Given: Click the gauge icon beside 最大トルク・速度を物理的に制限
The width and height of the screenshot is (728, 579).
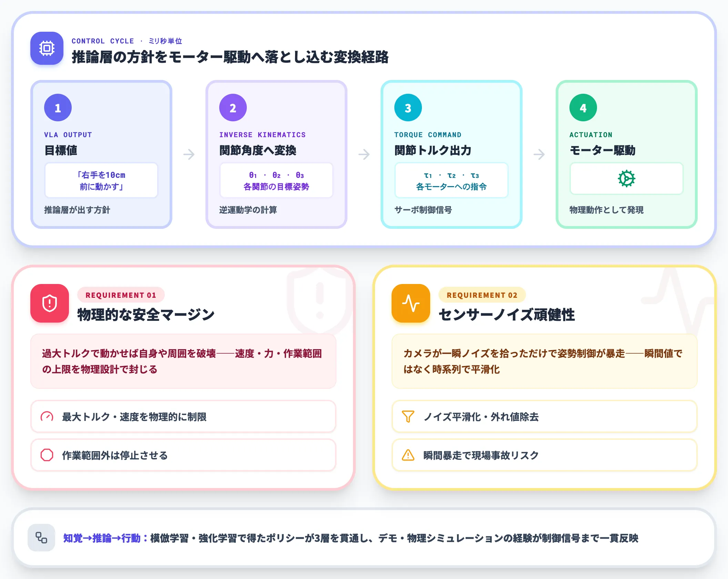Looking at the screenshot, I should click(47, 417).
